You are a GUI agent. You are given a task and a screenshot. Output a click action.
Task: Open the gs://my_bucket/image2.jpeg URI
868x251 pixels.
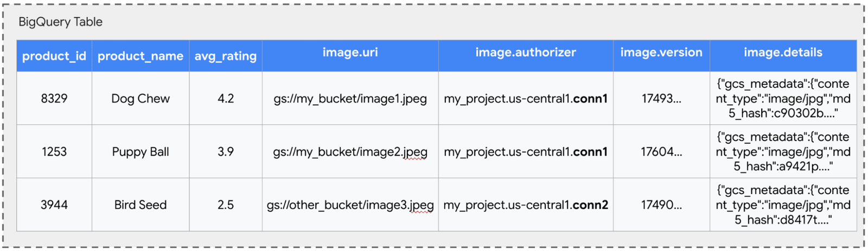350,152
